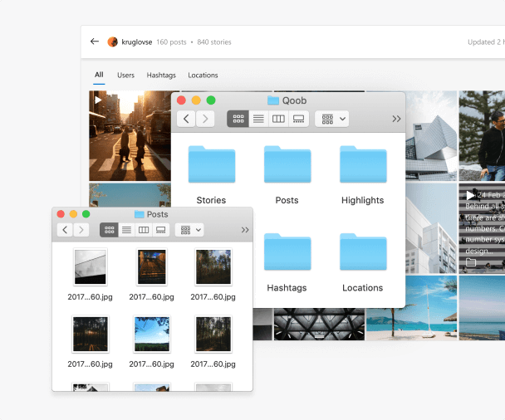Switch to the Users tab
The image size is (505, 420).
tap(125, 76)
